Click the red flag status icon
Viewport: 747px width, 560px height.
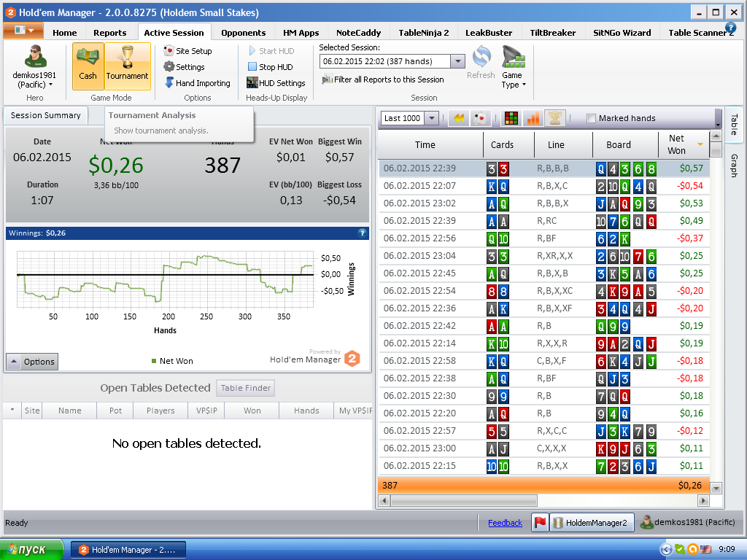[540, 522]
